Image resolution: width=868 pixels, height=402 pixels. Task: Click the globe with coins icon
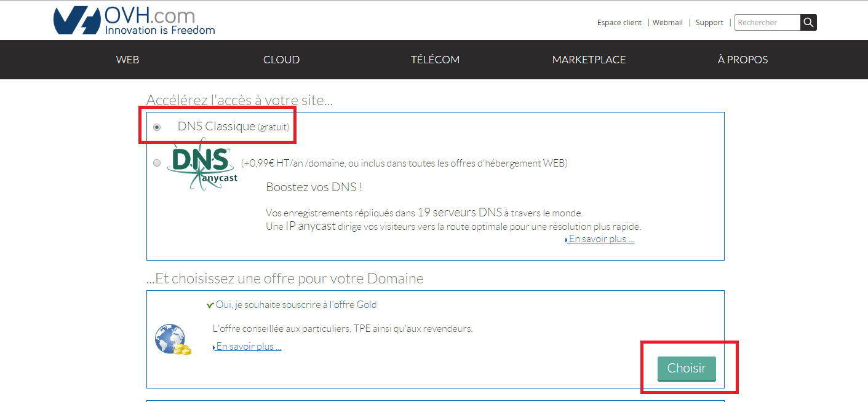coord(172,339)
